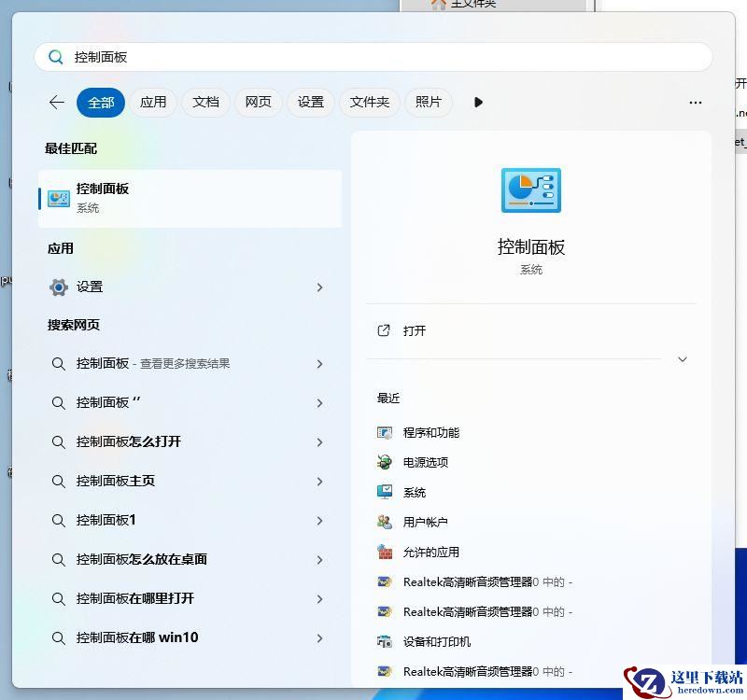This screenshot has height=700, width=747.
Task: Click the back arrow icon
Action: [57, 103]
